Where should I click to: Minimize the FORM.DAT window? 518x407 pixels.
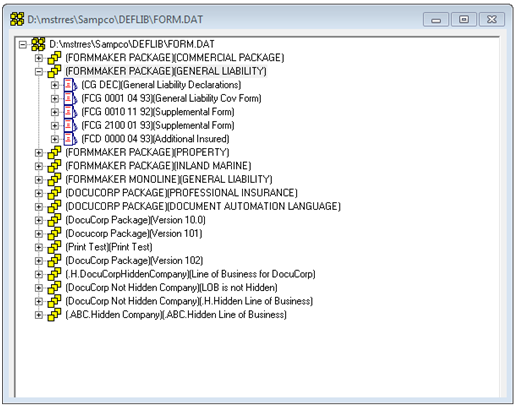coord(436,20)
